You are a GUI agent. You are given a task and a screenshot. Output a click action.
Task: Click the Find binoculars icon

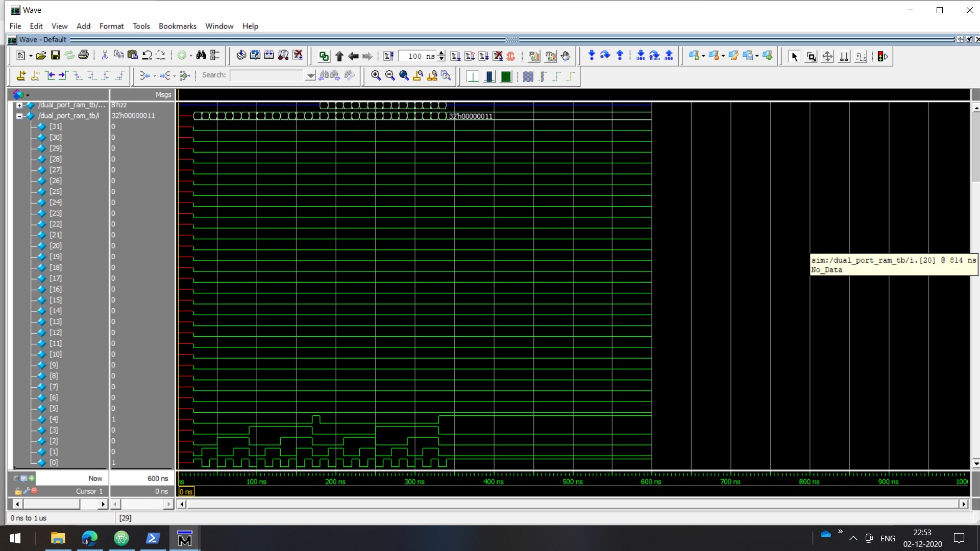click(201, 56)
